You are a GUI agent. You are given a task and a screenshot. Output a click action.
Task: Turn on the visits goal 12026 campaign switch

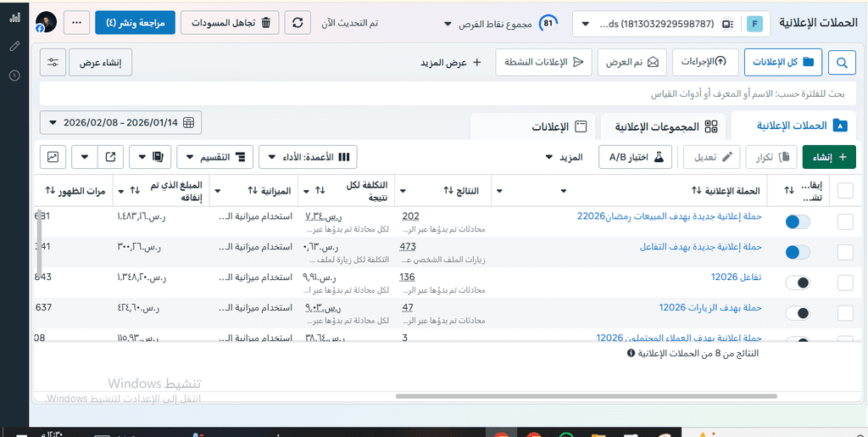(798, 313)
